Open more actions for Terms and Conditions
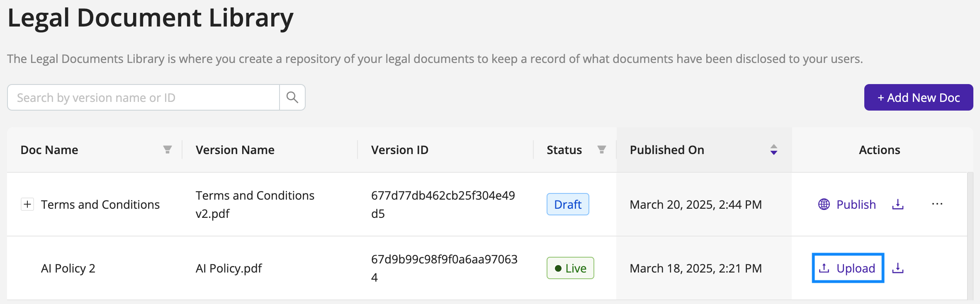This screenshot has width=980, height=304. point(937,204)
